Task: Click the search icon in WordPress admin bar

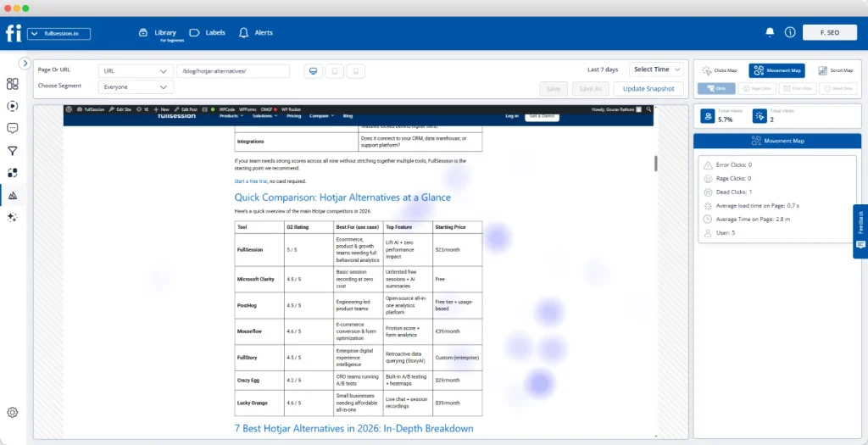Action: pyautogui.click(x=648, y=109)
